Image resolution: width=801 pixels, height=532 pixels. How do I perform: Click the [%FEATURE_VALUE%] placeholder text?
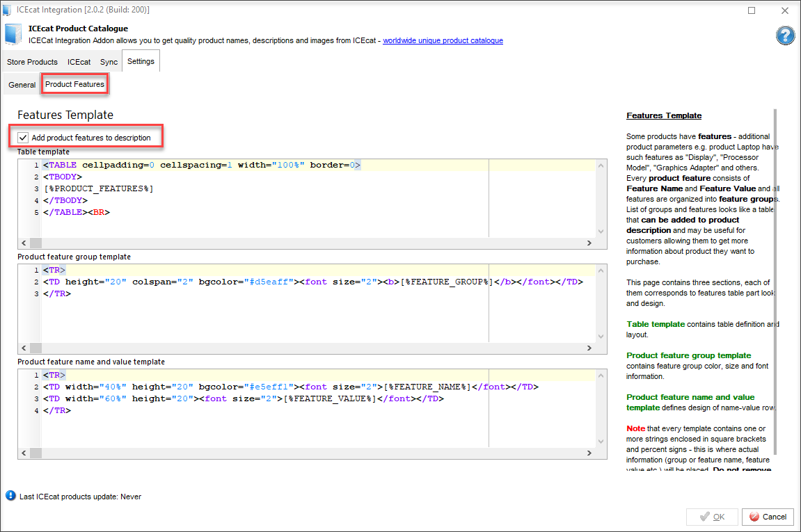pyautogui.click(x=329, y=398)
